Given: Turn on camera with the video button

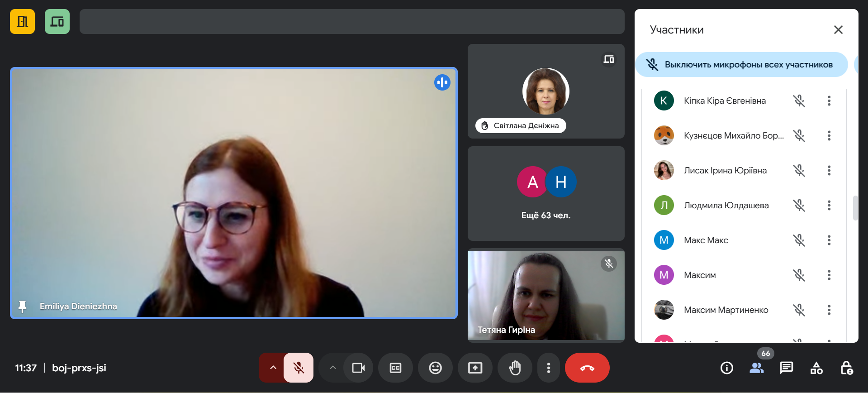Looking at the screenshot, I should [x=358, y=368].
